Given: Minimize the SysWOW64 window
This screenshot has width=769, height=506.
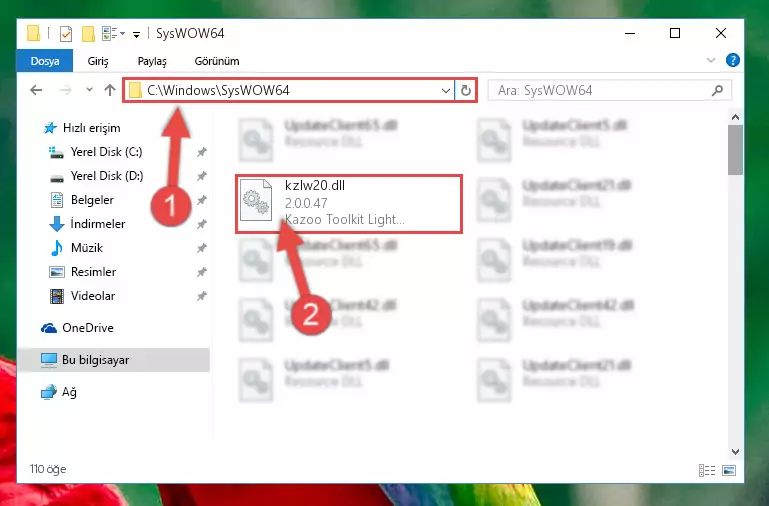Looking at the screenshot, I should pos(630,33).
